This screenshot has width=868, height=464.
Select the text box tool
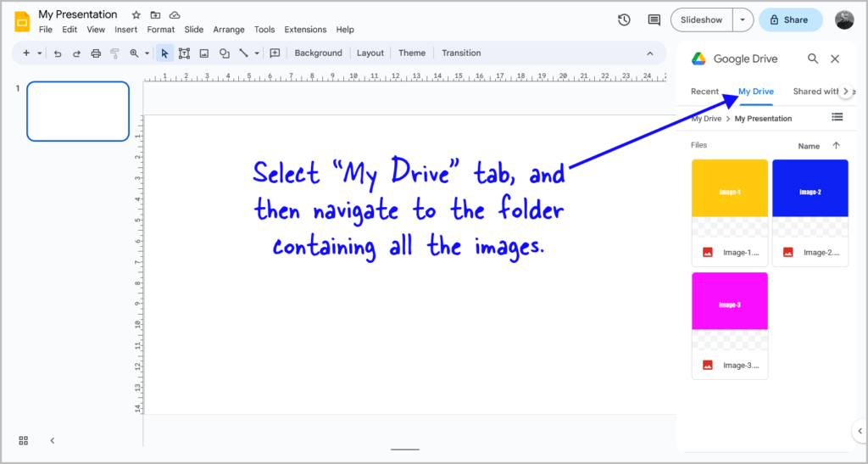[x=184, y=53]
